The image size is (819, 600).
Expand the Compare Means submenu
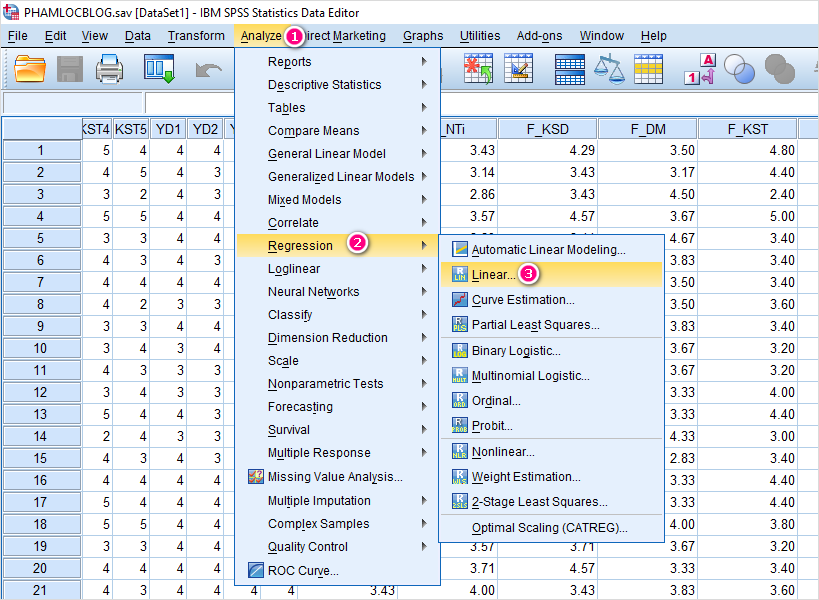(x=313, y=131)
